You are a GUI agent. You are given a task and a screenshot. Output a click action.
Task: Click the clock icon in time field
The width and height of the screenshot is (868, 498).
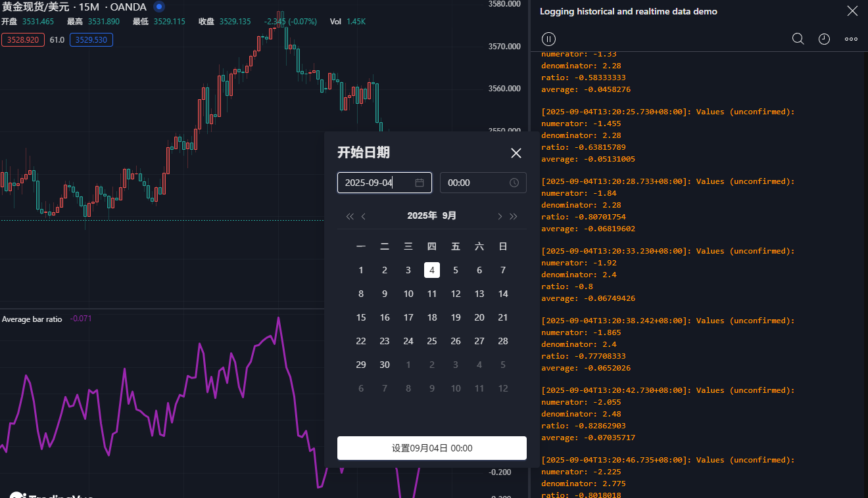click(514, 183)
